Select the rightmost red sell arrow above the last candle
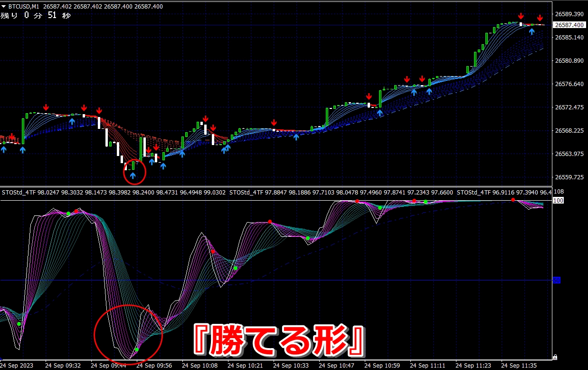 (540, 18)
